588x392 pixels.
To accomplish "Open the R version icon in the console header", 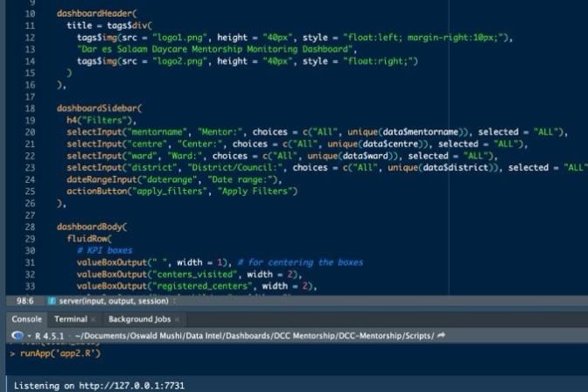I will tap(17, 335).
